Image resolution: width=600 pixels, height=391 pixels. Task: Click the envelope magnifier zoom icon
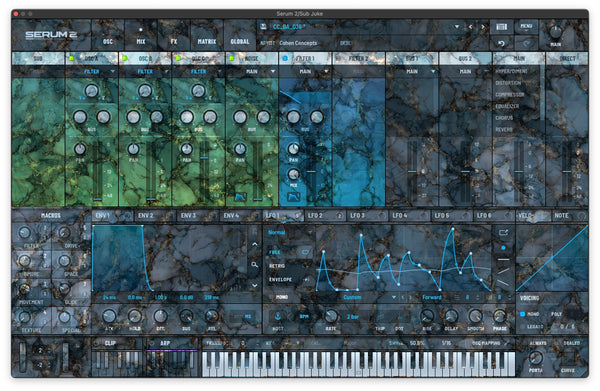point(254,264)
